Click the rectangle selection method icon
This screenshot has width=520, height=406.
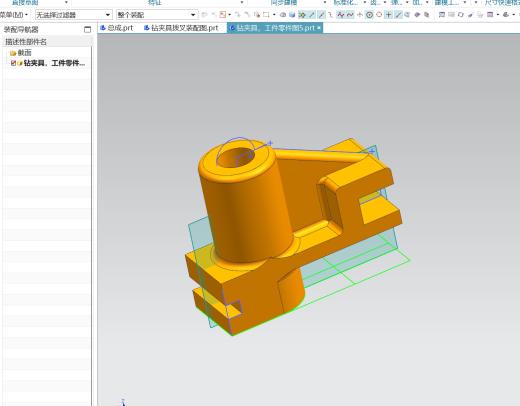click(266, 15)
